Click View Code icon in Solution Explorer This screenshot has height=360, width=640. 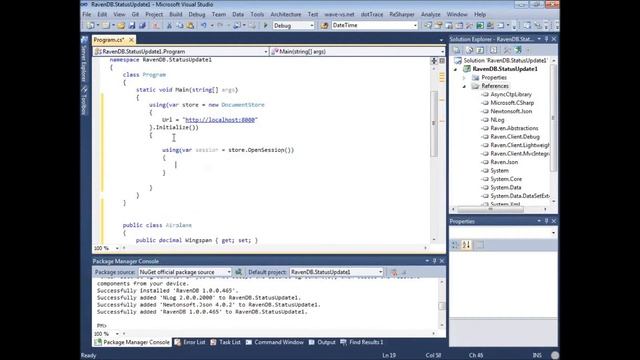pyautogui.click(x=493, y=50)
